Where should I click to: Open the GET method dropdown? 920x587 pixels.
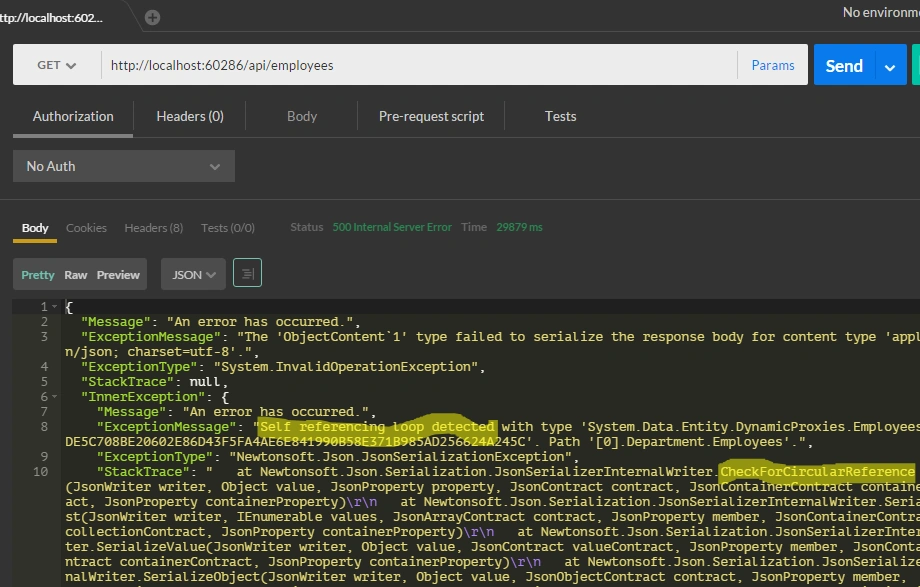point(57,65)
